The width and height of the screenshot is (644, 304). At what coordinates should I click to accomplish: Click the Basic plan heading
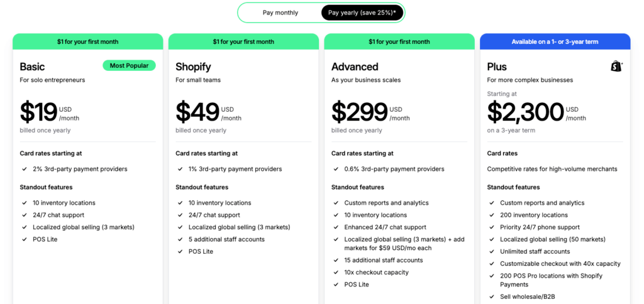pyautogui.click(x=32, y=67)
